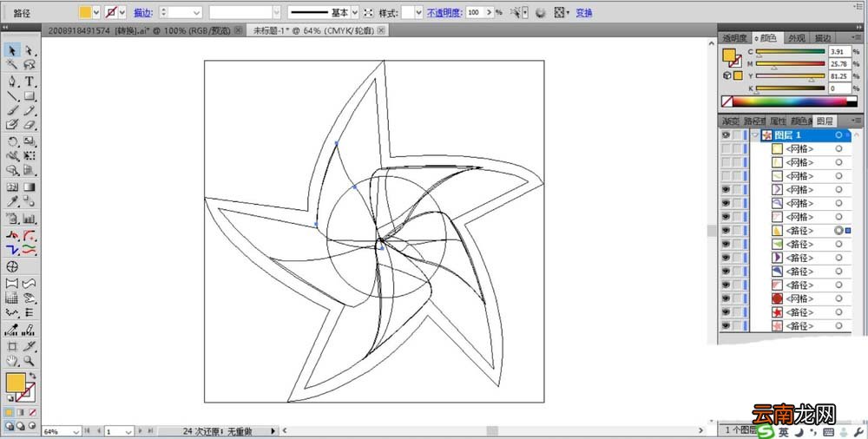Click the 不透明度 link in control bar
868x439 pixels.
tap(444, 12)
